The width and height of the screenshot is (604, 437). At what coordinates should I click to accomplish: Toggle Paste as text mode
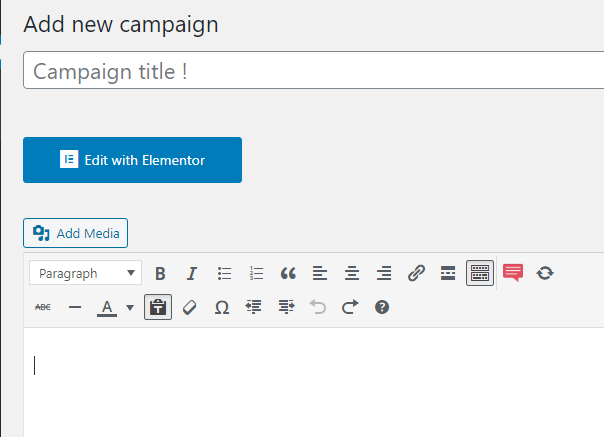coord(158,307)
